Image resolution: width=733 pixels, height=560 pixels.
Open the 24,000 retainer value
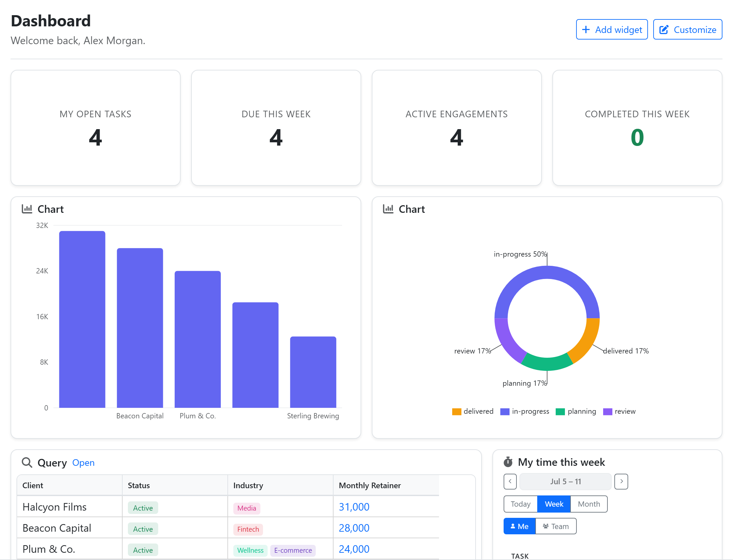pyautogui.click(x=354, y=549)
